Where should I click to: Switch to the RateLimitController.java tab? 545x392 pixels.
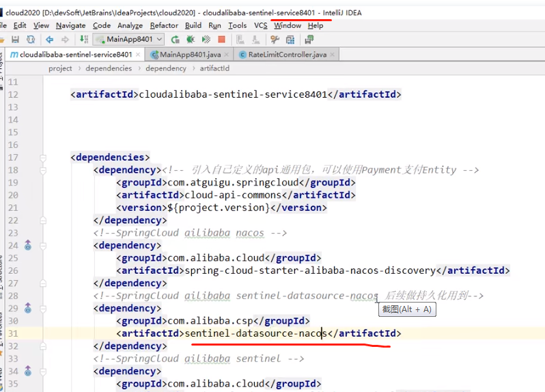click(x=288, y=55)
